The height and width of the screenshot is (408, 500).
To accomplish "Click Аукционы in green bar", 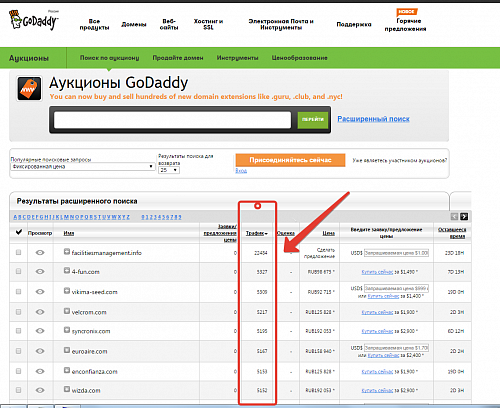I will click(x=29, y=58).
